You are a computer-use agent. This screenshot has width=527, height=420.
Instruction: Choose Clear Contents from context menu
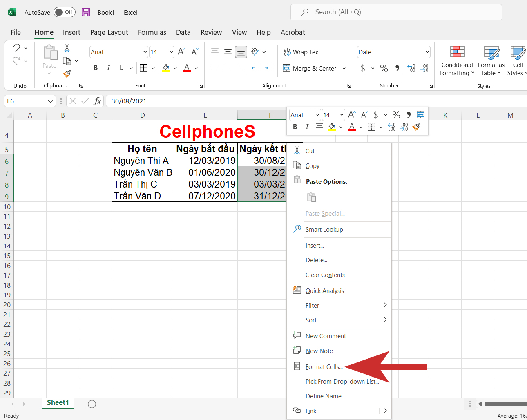[x=325, y=275]
